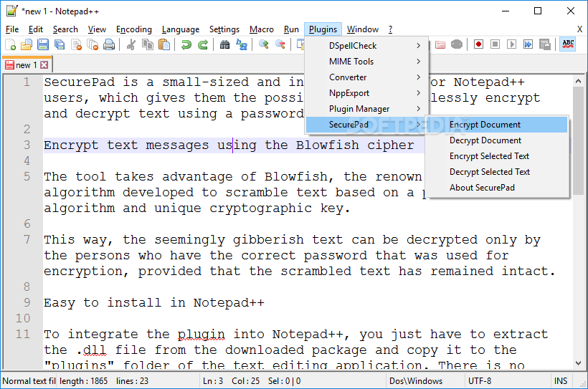Open the ? help menu
This screenshot has height=389, width=588.
(390, 29)
